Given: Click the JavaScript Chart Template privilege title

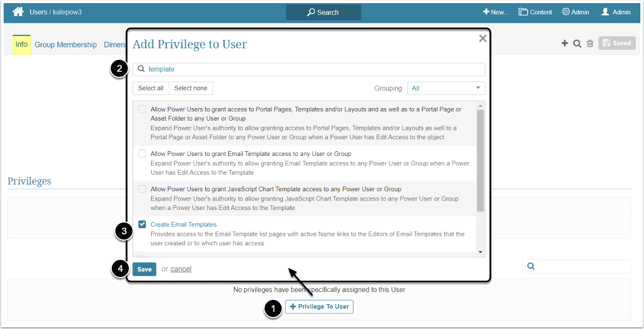Looking at the screenshot, I should [276, 189].
